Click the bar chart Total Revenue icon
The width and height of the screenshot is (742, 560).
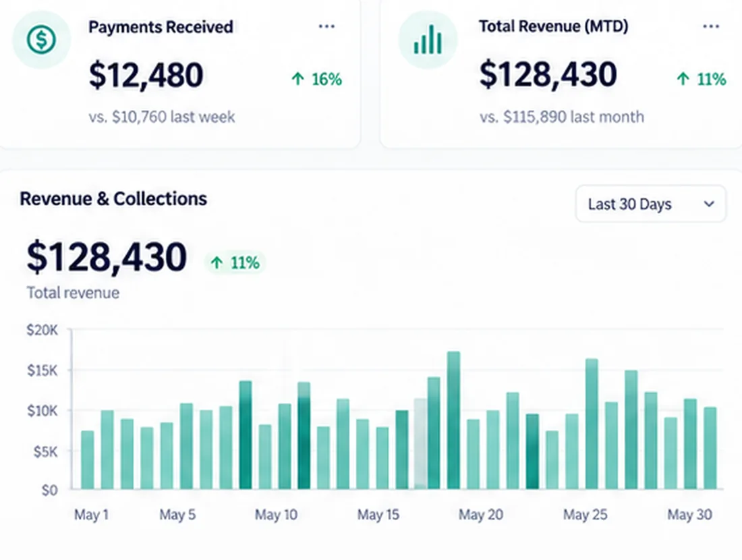click(428, 39)
